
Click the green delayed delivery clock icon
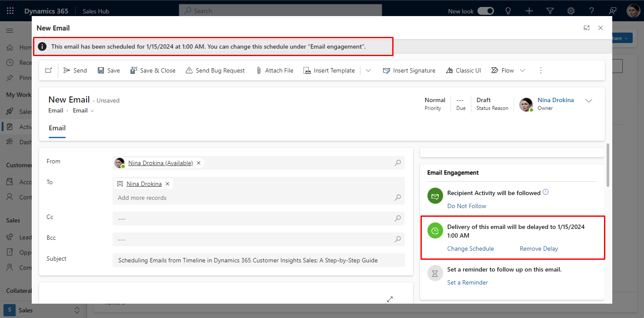tap(435, 231)
